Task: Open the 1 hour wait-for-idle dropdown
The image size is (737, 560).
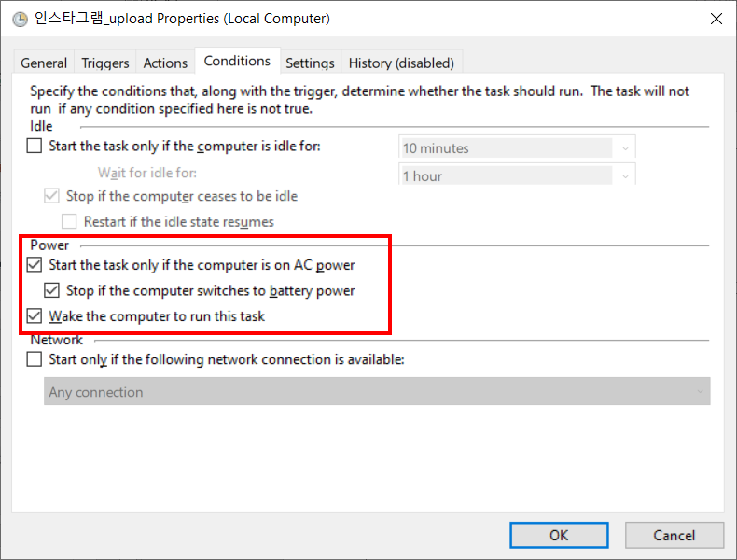Action: coord(517,175)
